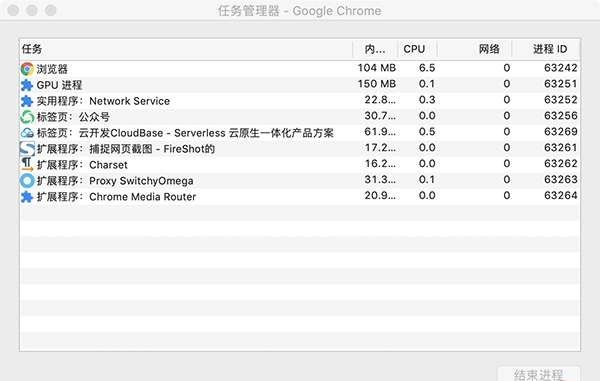Click the green icon of the 公众号 tab
600x381 pixels.
coord(27,117)
